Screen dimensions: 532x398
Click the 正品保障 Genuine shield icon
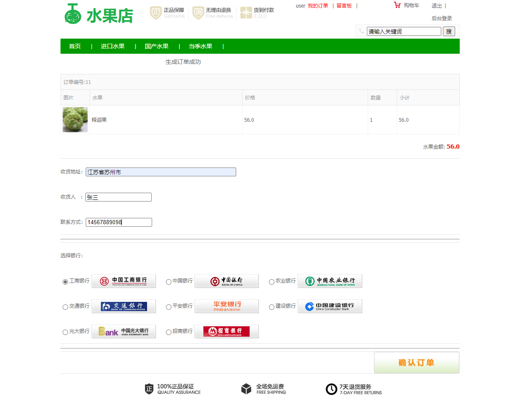point(156,13)
